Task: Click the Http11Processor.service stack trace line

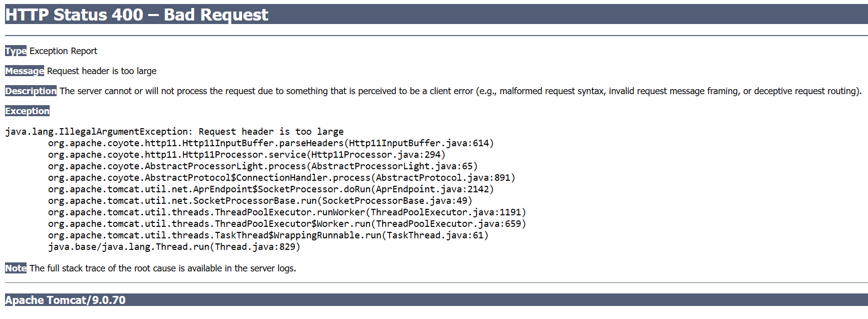Action: (x=247, y=155)
